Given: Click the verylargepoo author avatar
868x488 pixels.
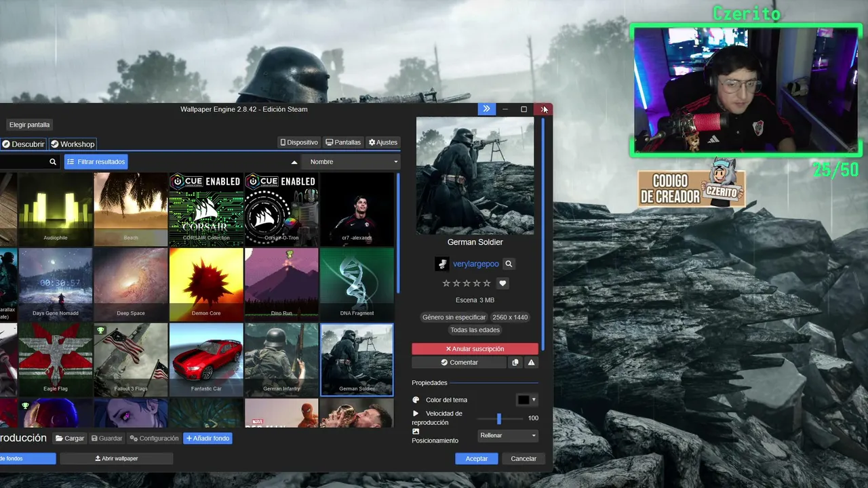Looking at the screenshot, I should [x=441, y=264].
